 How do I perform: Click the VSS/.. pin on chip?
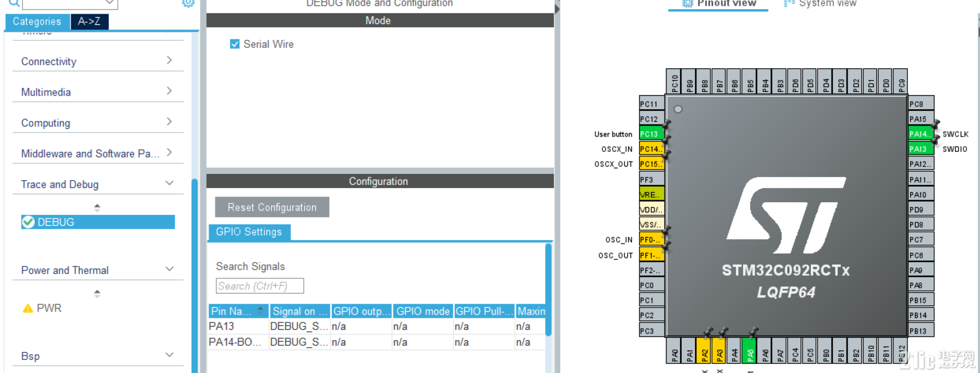point(652,225)
